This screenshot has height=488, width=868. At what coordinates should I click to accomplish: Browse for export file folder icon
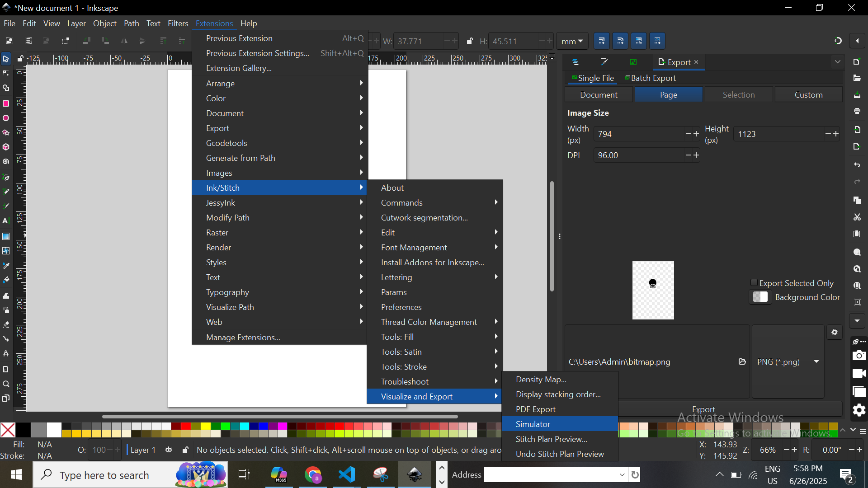(x=742, y=362)
